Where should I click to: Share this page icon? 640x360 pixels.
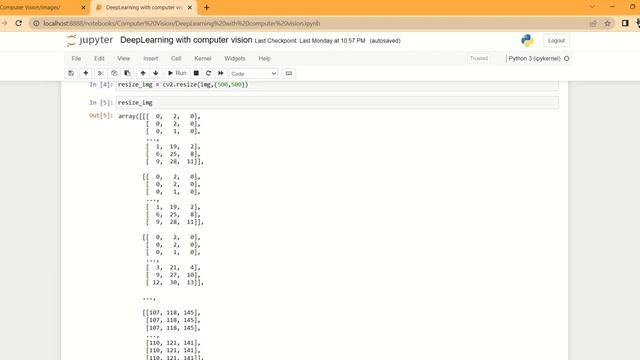coord(593,23)
